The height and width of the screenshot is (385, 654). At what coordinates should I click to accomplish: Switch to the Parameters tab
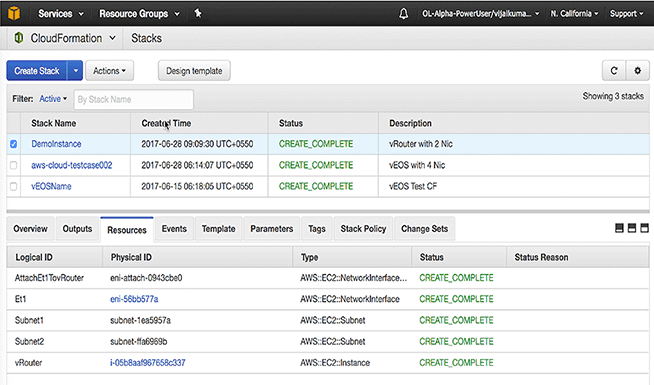coord(272,229)
